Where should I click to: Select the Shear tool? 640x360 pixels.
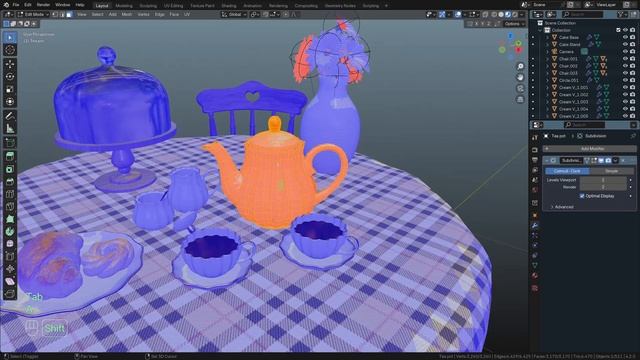(10, 282)
